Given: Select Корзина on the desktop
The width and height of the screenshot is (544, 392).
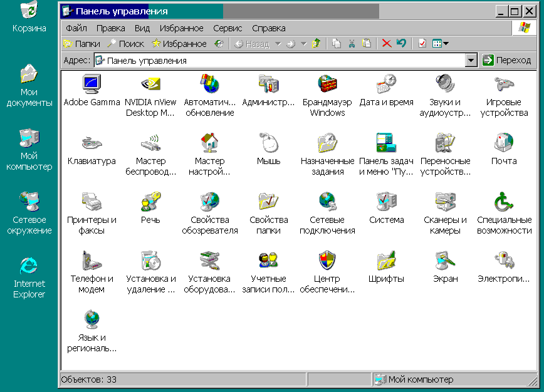Looking at the screenshot, I should [29, 18].
